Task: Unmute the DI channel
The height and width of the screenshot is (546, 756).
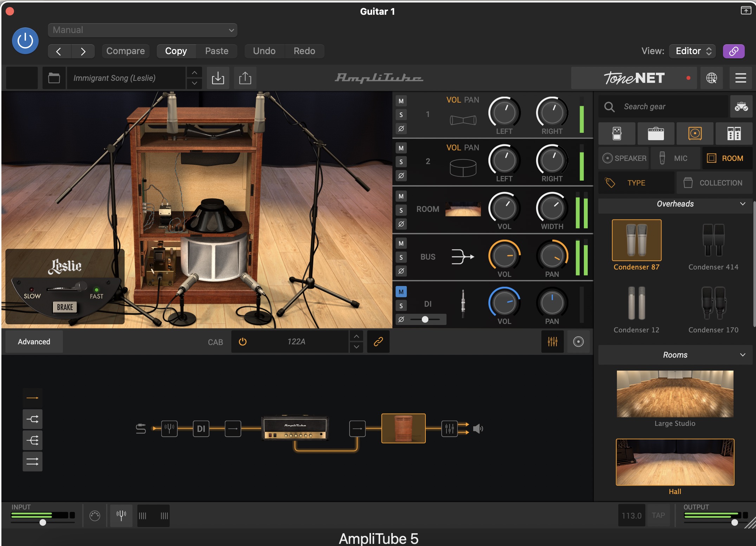Action: 401,292
